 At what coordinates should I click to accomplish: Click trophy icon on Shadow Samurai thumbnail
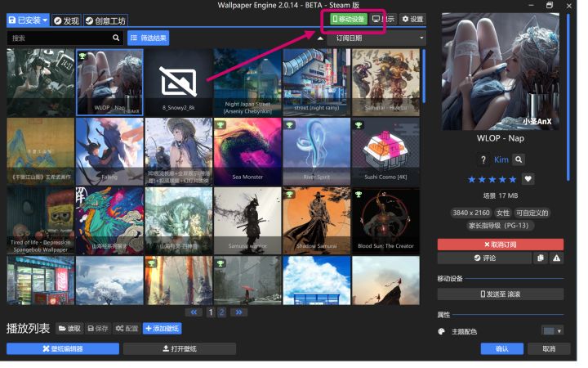[289, 194]
